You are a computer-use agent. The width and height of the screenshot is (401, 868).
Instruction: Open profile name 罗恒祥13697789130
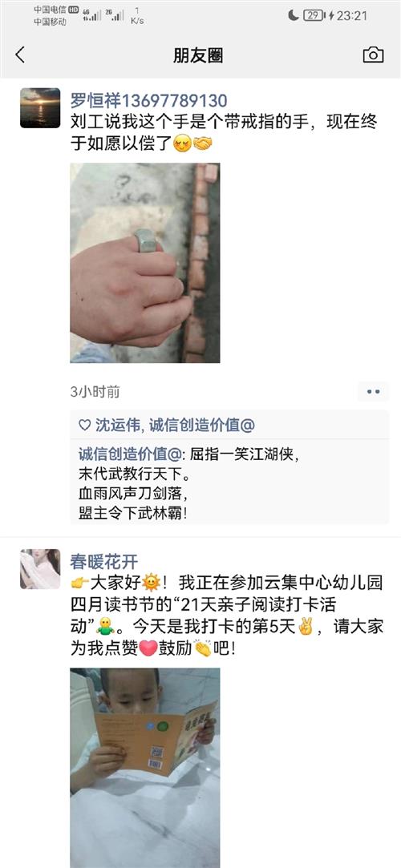pyautogui.click(x=148, y=100)
